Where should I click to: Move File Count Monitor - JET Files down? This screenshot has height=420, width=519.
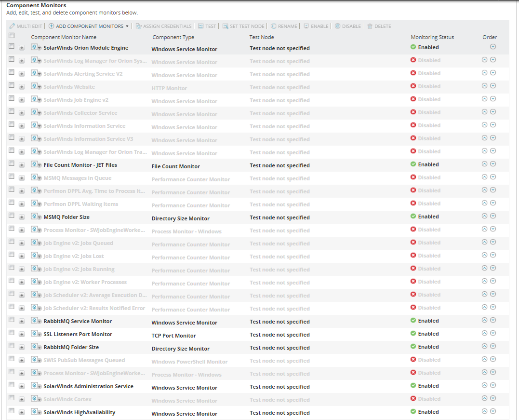point(493,164)
